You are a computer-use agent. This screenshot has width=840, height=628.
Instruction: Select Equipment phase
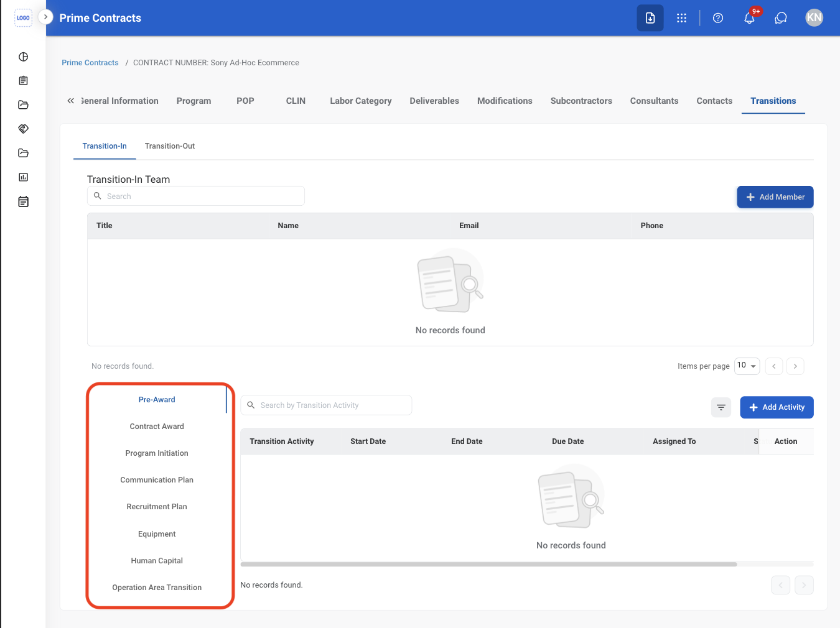click(x=157, y=534)
